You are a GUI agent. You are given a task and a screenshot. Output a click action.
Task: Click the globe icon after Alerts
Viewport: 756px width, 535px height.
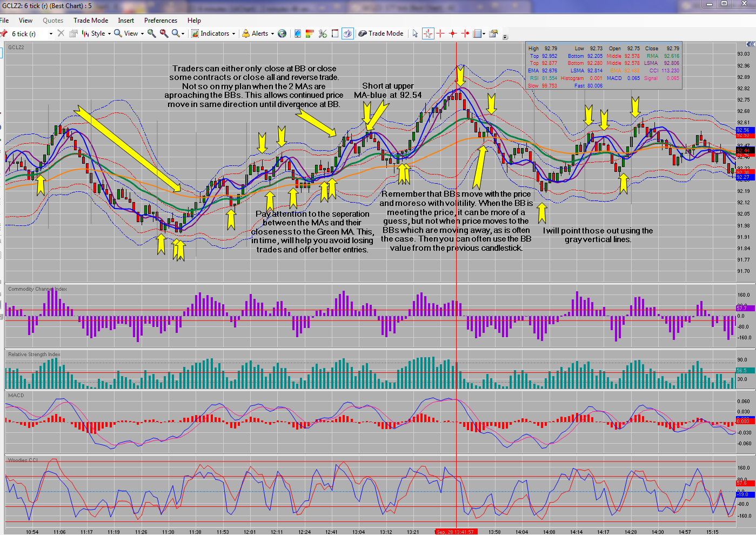tap(282, 34)
